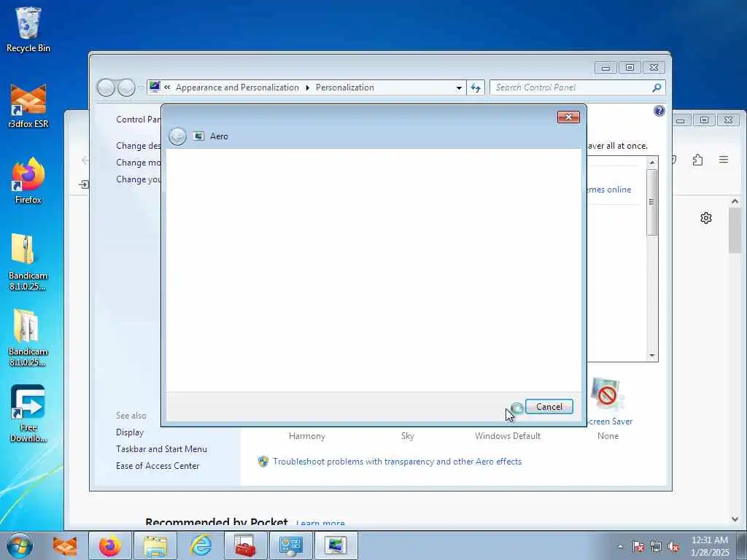
Task: Click Cancel in the Aero dialog
Action: coord(549,407)
